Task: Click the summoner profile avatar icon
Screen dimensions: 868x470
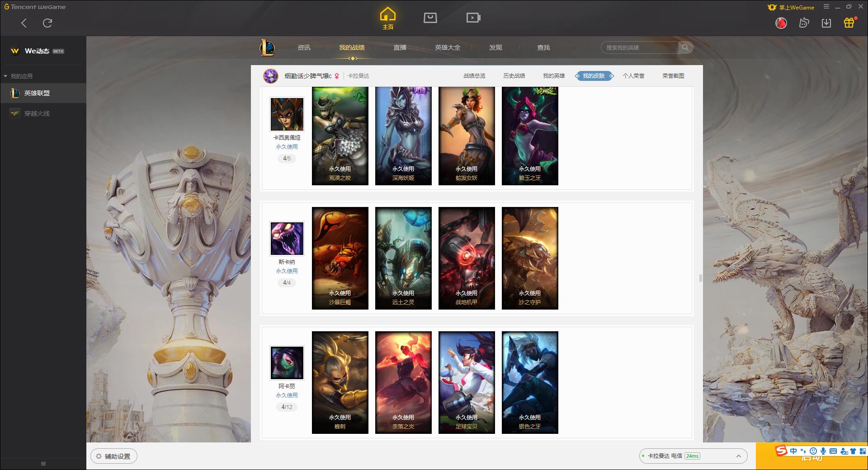Action: [271, 76]
